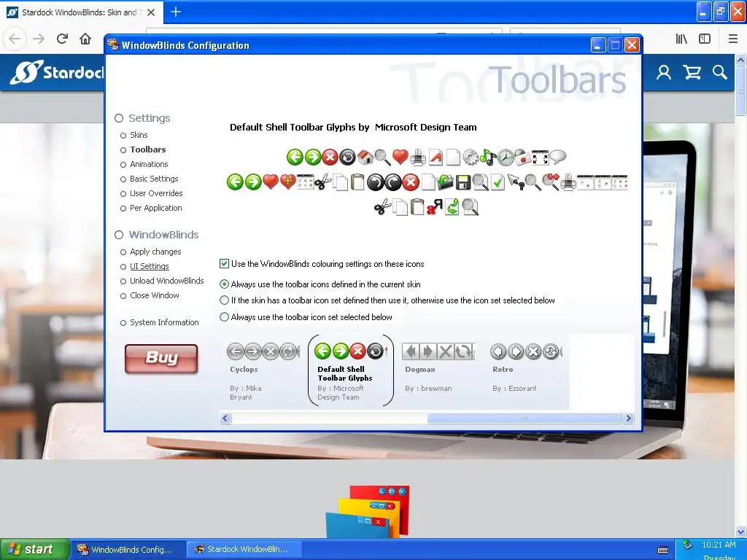Click the cursor with question mark glyph
The image size is (747, 560).
coord(516,182)
